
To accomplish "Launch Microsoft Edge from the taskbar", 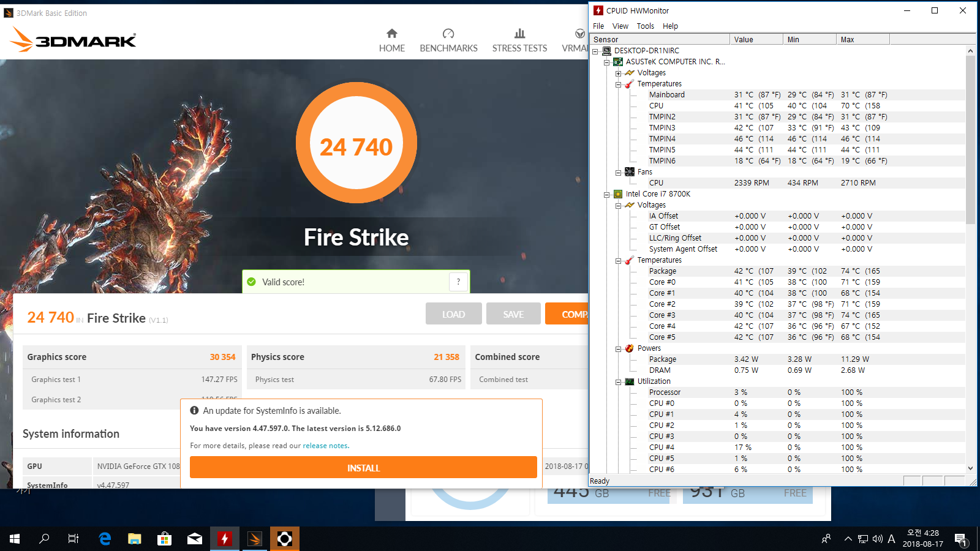I will click(x=105, y=539).
